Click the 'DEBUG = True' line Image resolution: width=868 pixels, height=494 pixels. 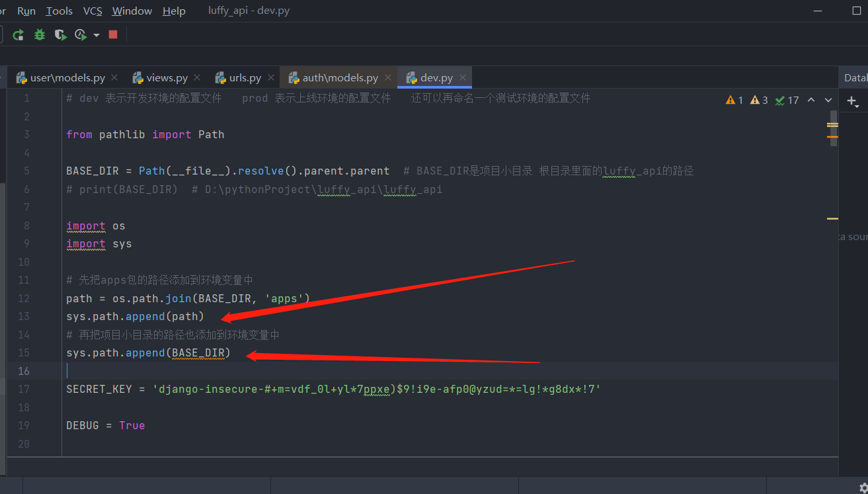[x=106, y=425]
